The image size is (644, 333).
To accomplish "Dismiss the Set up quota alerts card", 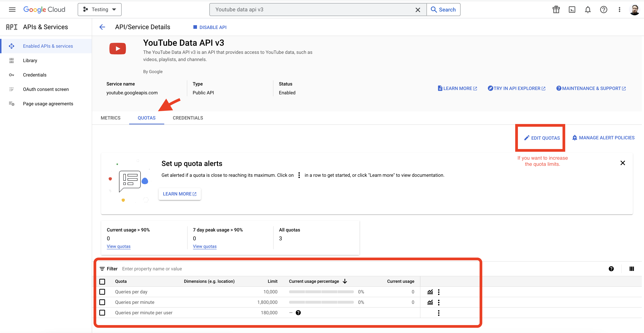I will point(623,163).
